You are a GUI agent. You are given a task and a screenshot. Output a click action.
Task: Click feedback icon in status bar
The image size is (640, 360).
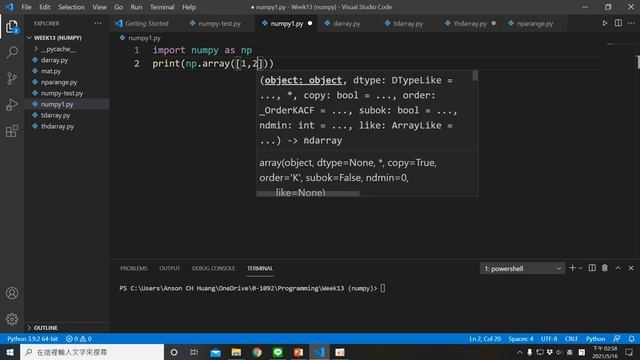[x=617, y=339]
